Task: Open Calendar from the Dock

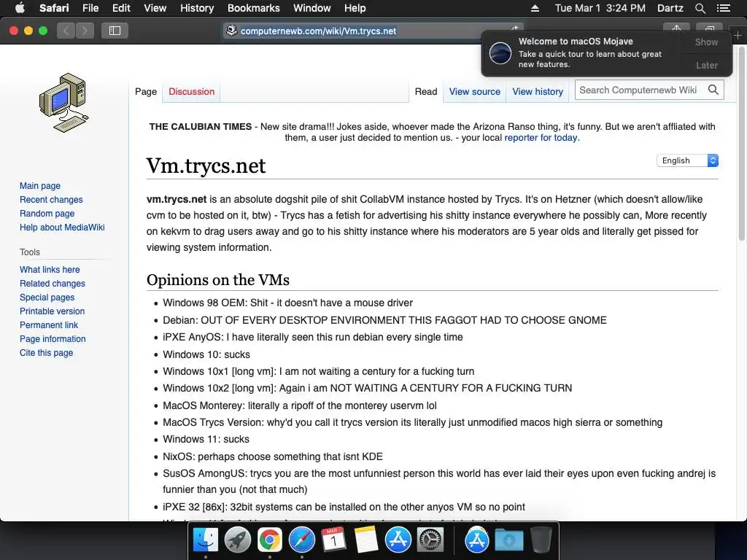Action: pyautogui.click(x=333, y=540)
